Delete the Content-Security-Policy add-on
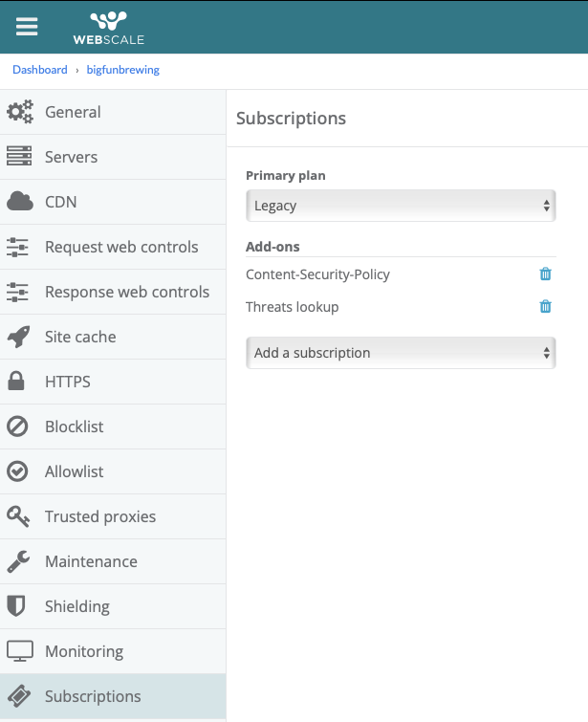 tap(546, 274)
